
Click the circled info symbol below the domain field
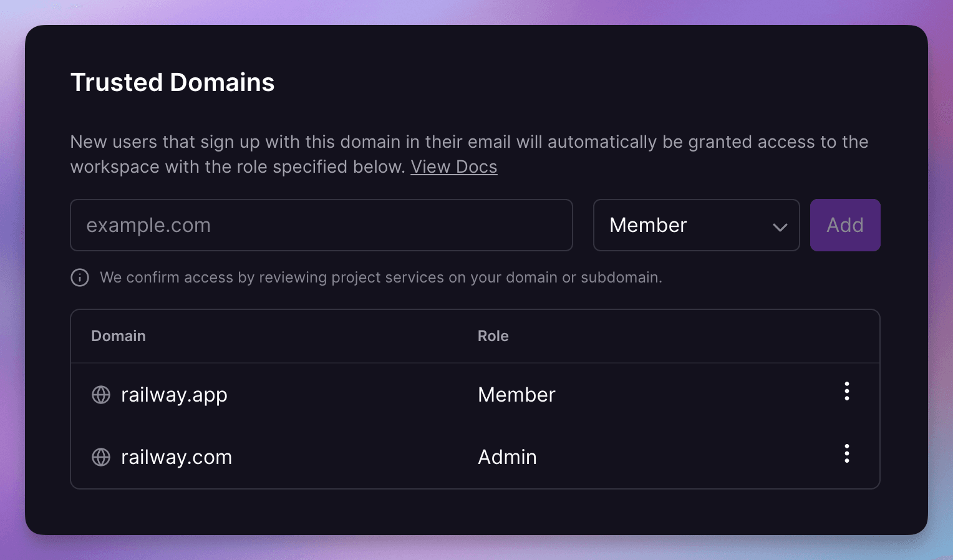pyautogui.click(x=80, y=278)
